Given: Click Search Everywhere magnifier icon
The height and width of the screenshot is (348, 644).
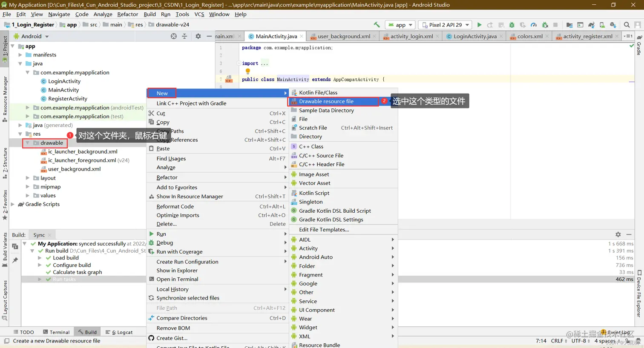Looking at the screenshot, I should pos(627,25).
